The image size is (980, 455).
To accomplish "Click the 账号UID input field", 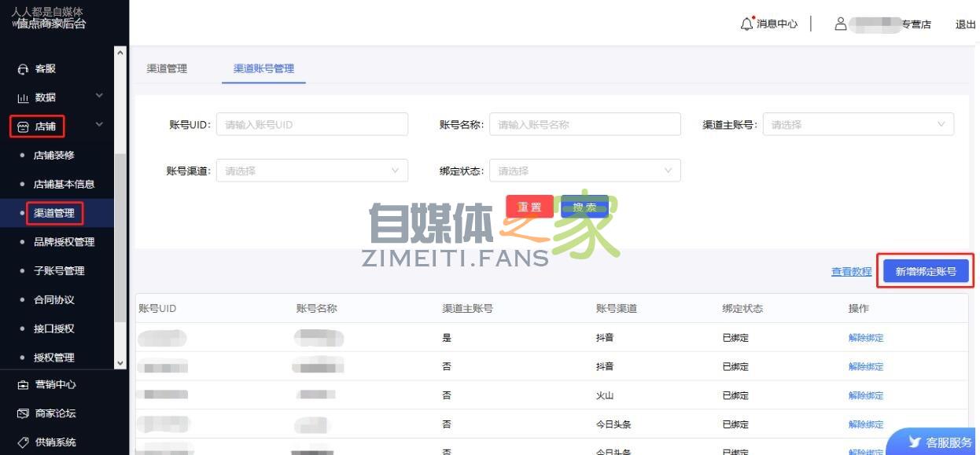I will (x=311, y=124).
